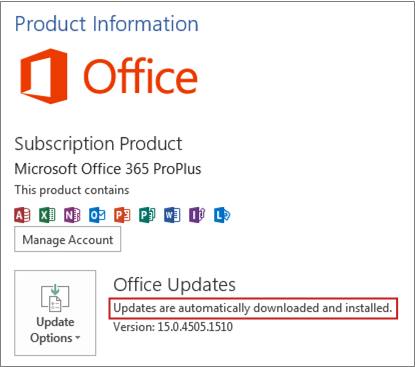Click the PowerPoint app icon
Viewport: 415px width, 367px height.
click(x=122, y=215)
